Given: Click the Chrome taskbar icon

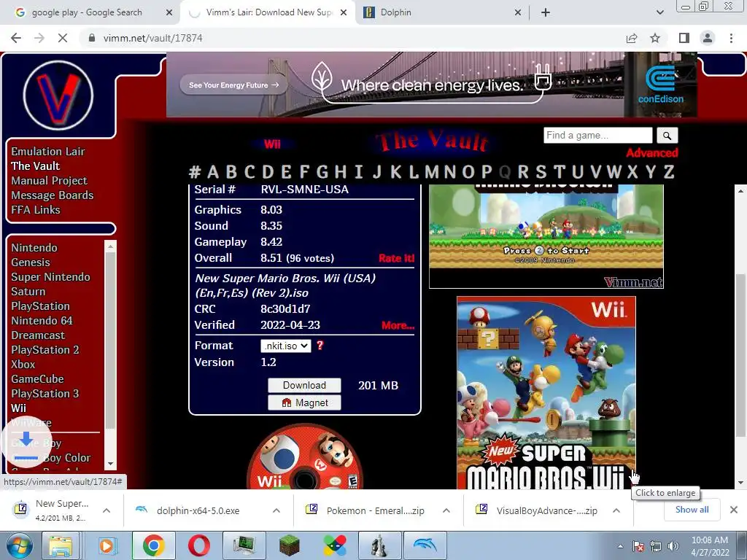Looking at the screenshot, I should [x=153, y=545].
